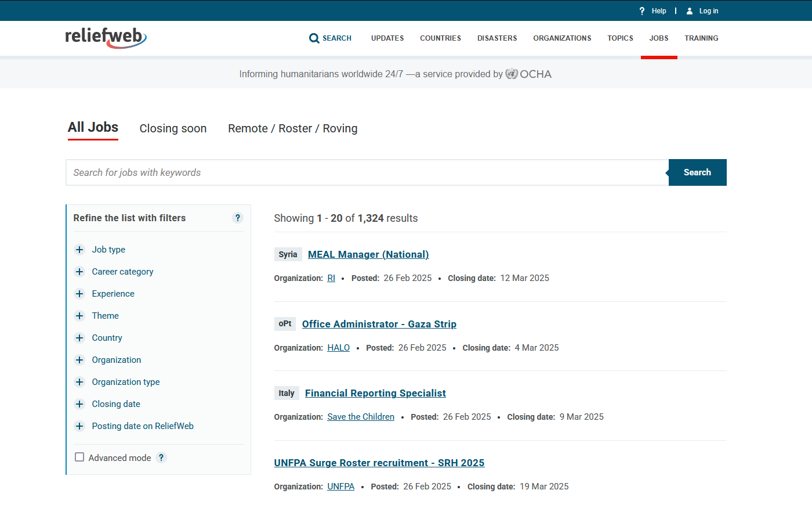The image size is (812, 508).
Task: Click the plus icon beside Career category
Action: [x=80, y=272]
